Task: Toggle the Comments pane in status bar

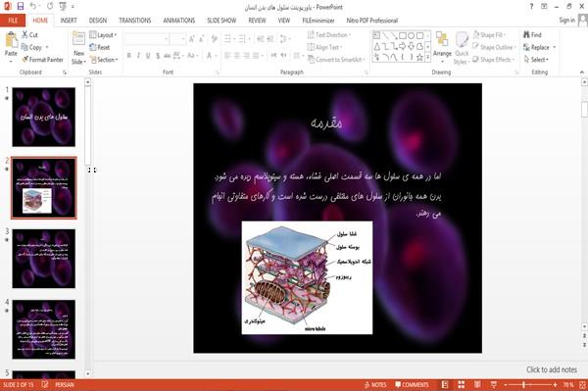Action: pos(412,384)
